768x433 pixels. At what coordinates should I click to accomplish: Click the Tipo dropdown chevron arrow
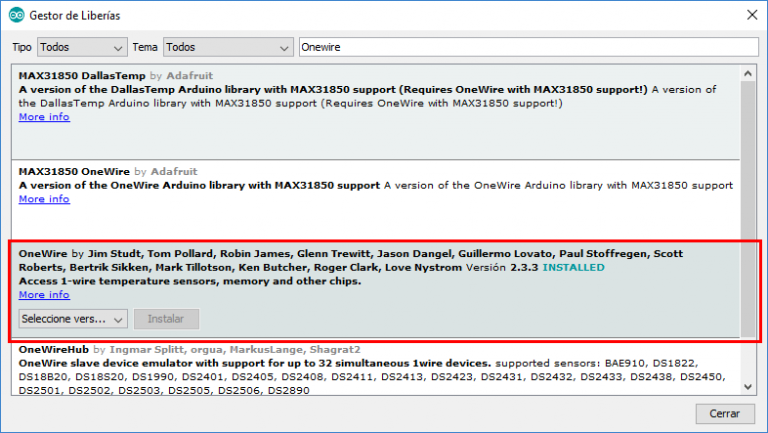pyautogui.click(x=118, y=48)
